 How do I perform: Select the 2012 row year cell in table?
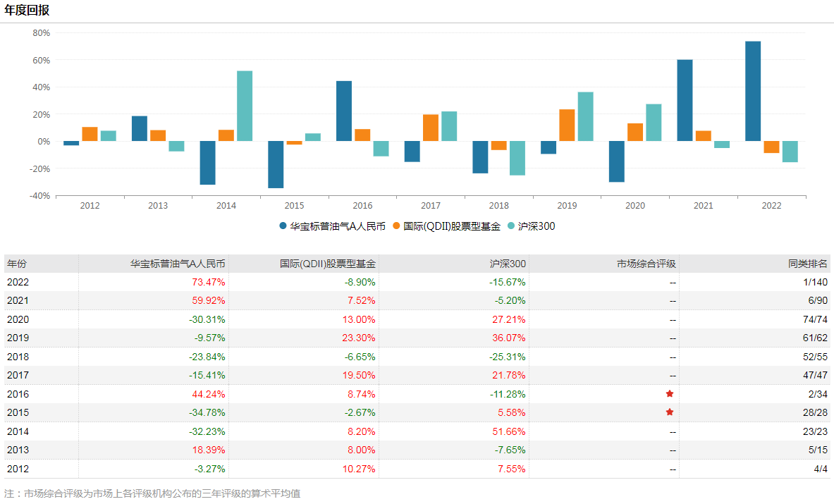[x=17, y=469]
